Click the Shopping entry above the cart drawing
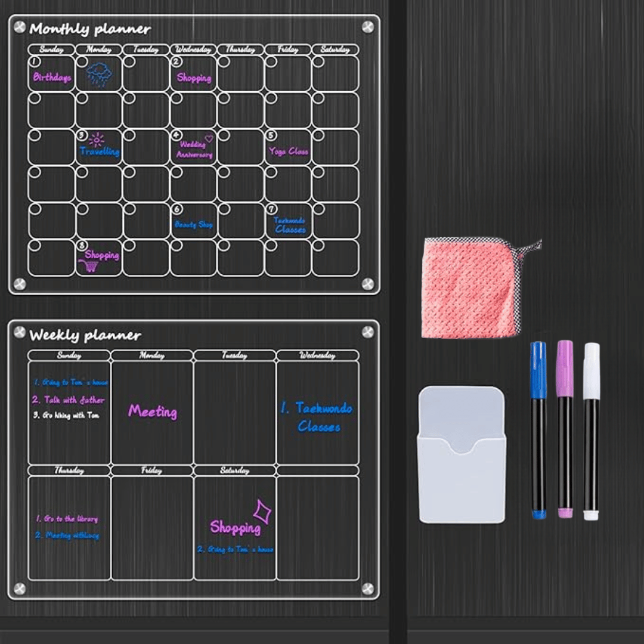 click(x=102, y=255)
